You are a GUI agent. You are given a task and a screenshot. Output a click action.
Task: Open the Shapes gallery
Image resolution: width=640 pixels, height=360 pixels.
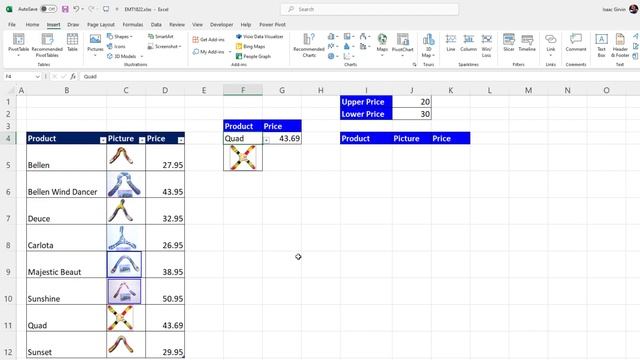point(120,36)
